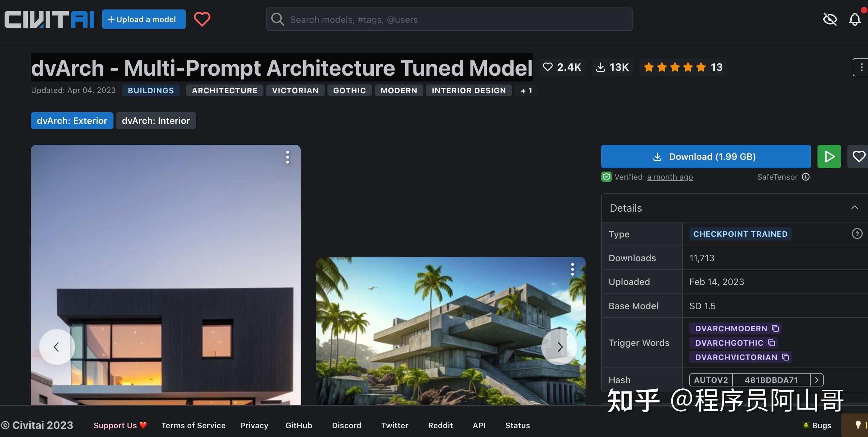Image resolution: width=868 pixels, height=437 pixels.
Task: Click the SafeTensor info icon
Action: pos(806,177)
